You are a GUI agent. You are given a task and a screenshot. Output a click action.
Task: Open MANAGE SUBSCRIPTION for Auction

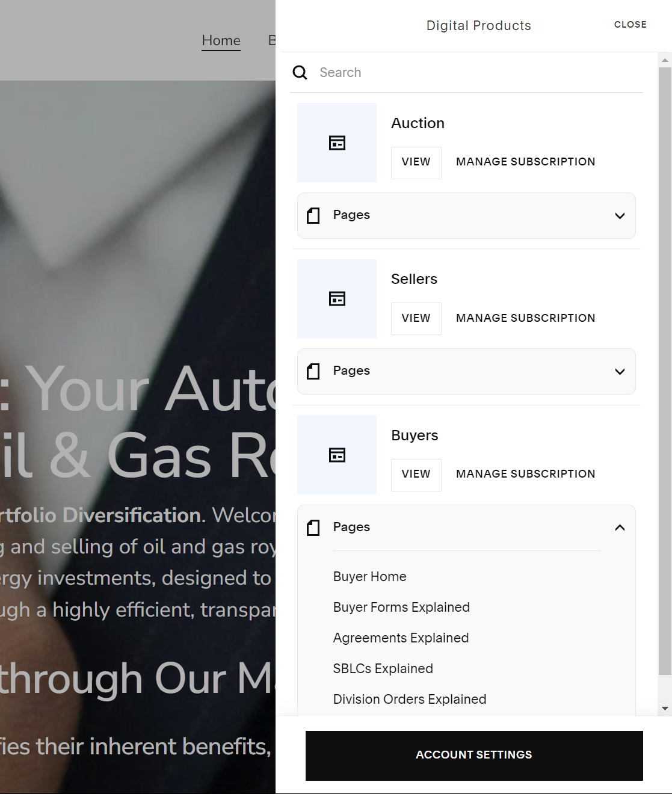pyautogui.click(x=525, y=161)
